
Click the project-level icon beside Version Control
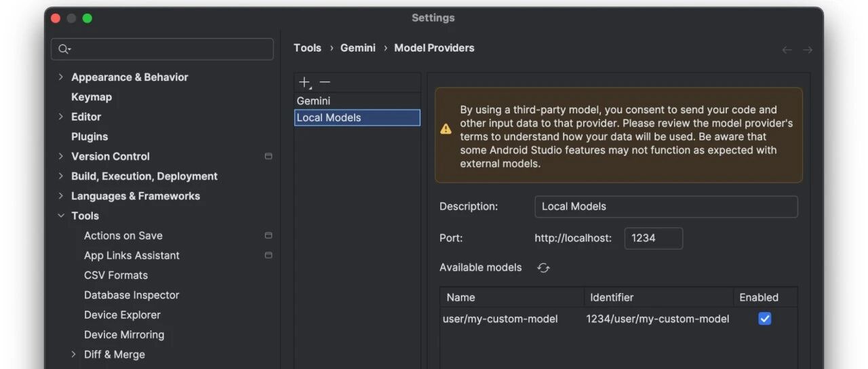point(269,156)
